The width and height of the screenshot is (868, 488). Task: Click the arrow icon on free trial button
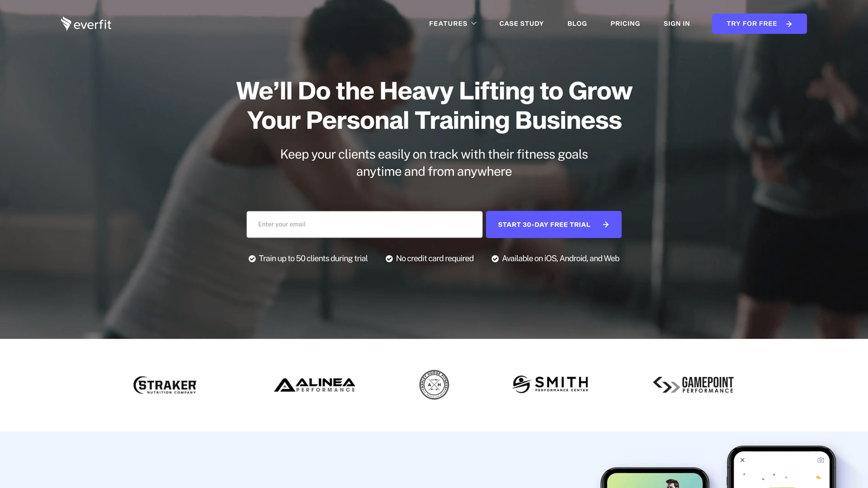606,224
